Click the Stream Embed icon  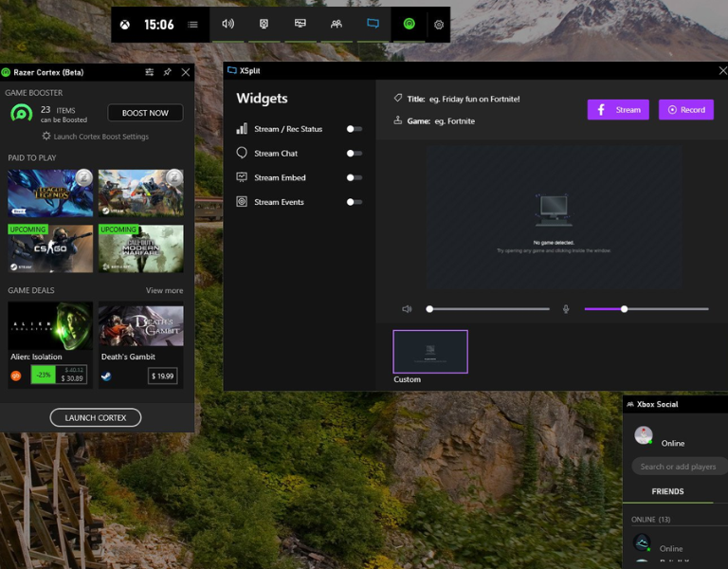pyautogui.click(x=242, y=177)
